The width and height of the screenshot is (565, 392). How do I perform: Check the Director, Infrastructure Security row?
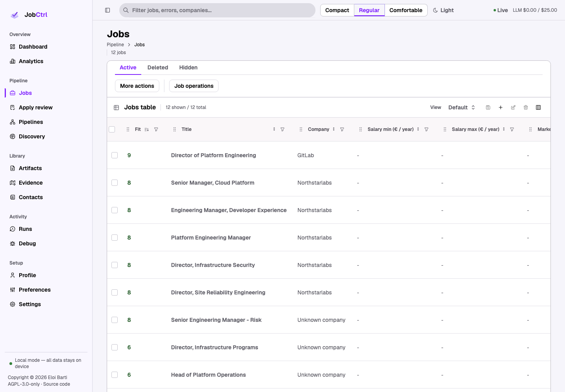(x=115, y=265)
